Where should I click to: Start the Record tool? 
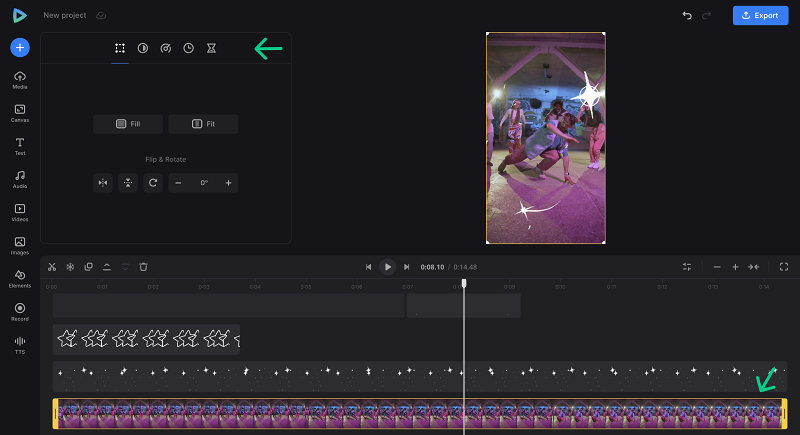pos(20,312)
